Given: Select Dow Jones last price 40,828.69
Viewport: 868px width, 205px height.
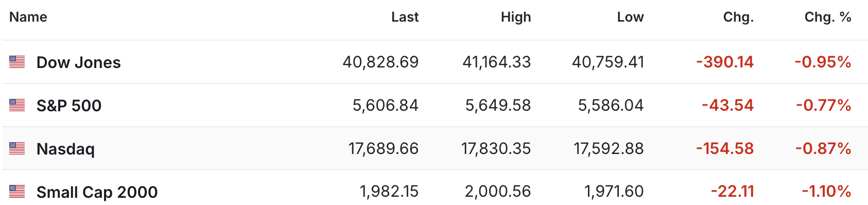Looking at the screenshot, I should pyautogui.click(x=380, y=62).
